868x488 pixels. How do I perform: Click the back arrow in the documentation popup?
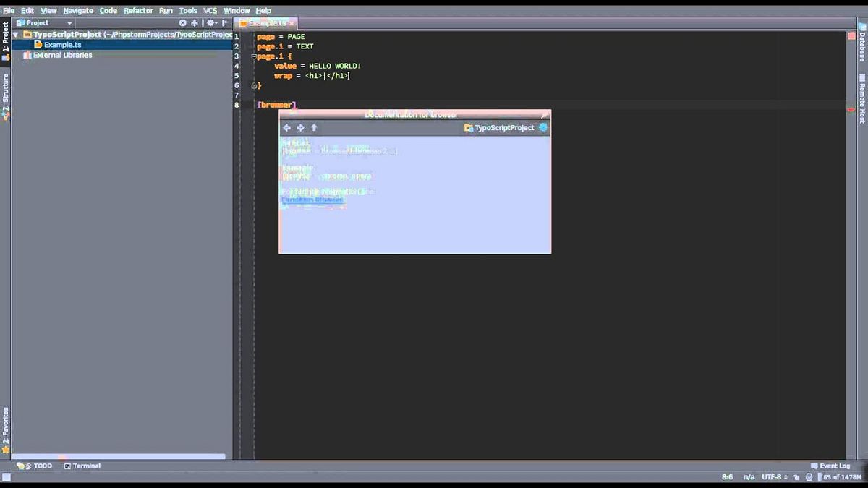click(x=286, y=127)
